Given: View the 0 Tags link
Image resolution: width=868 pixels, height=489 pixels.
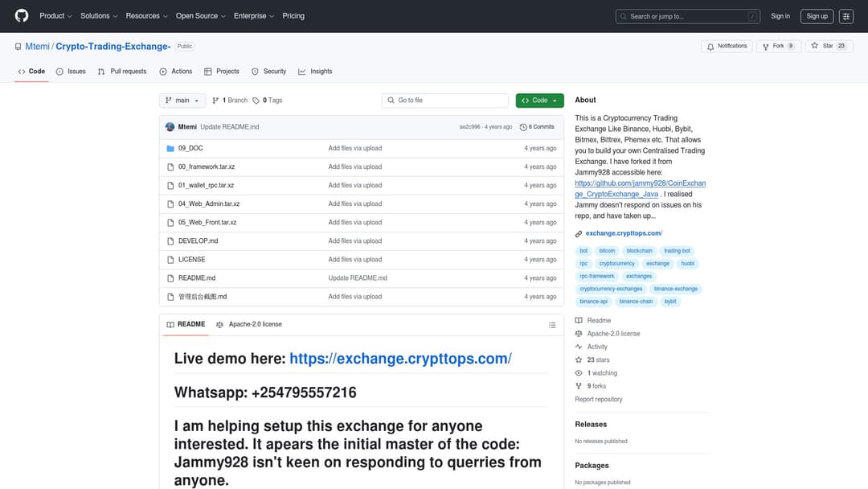Looking at the screenshot, I should tap(268, 101).
